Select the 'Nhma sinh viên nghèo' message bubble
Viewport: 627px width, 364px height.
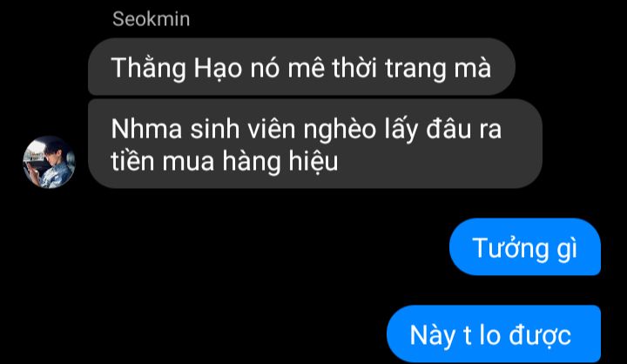point(315,144)
